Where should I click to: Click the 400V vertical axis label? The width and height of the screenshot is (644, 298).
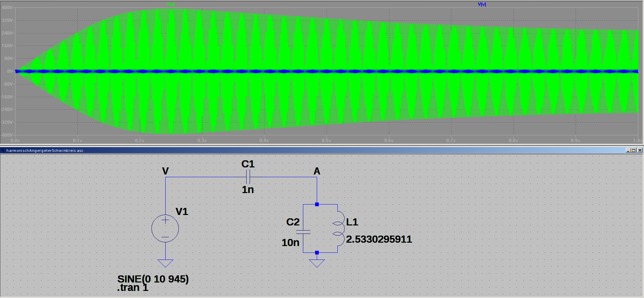(x=7, y=7)
